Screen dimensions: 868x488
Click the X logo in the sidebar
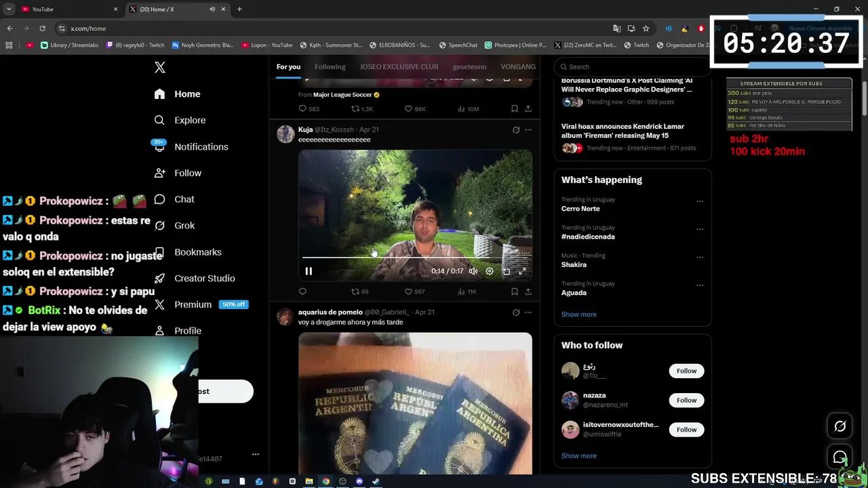[159, 67]
